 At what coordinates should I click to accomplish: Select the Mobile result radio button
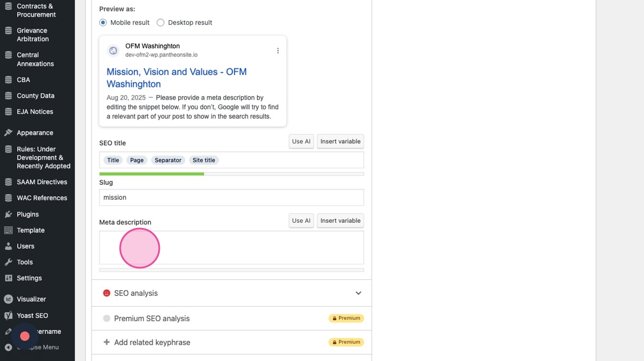tap(103, 22)
